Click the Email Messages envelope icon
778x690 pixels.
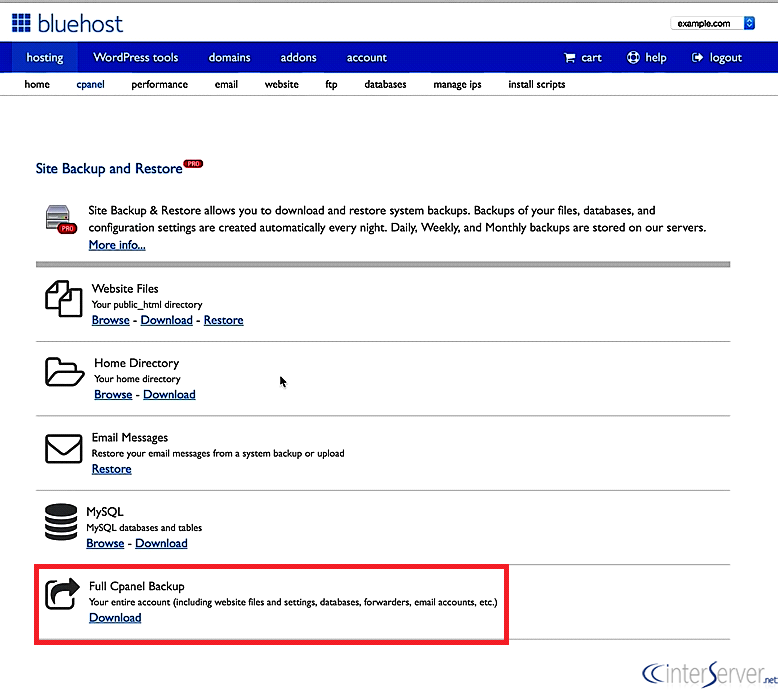coord(63,449)
